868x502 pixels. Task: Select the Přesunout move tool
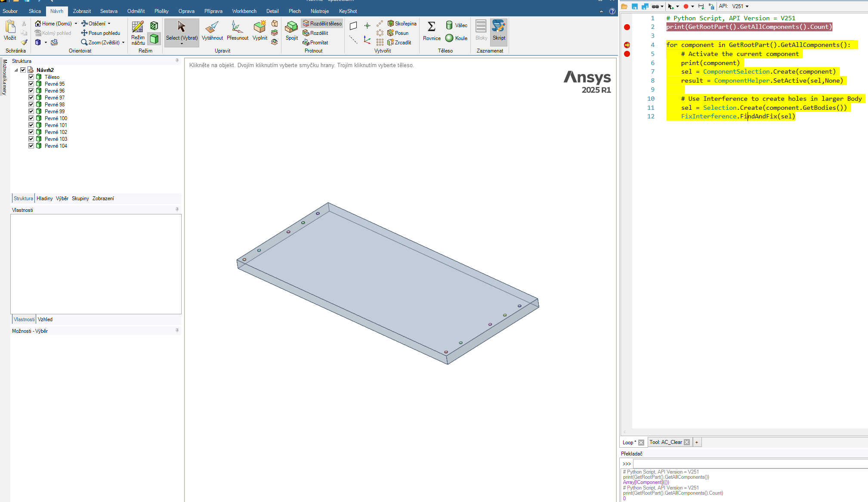pyautogui.click(x=238, y=30)
